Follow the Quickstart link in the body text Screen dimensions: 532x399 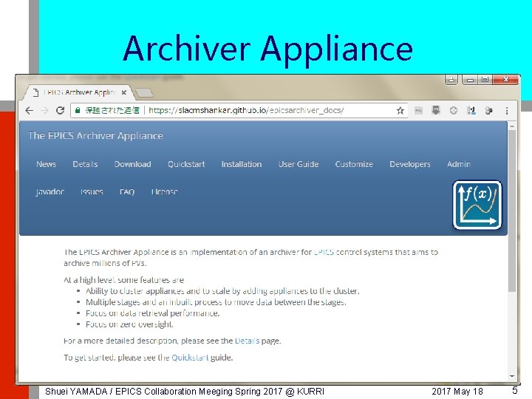point(190,358)
